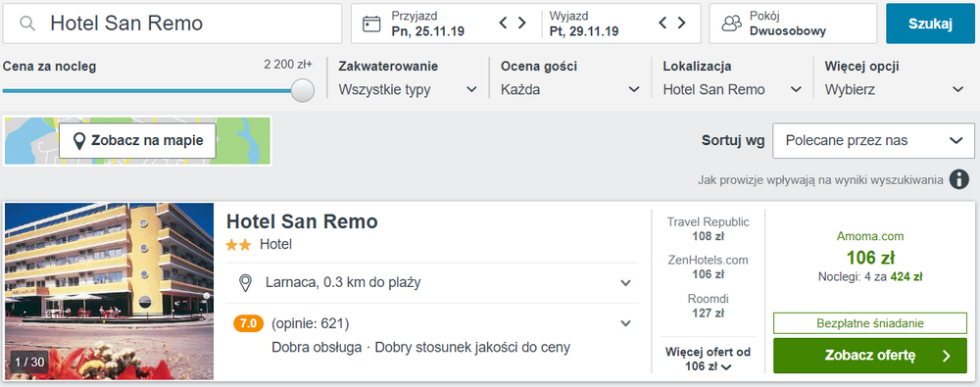The width and height of the screenshot is (980, 387).
Task: Click the Amoma.com 106 zł price
Action: click(x=870, y=257)
